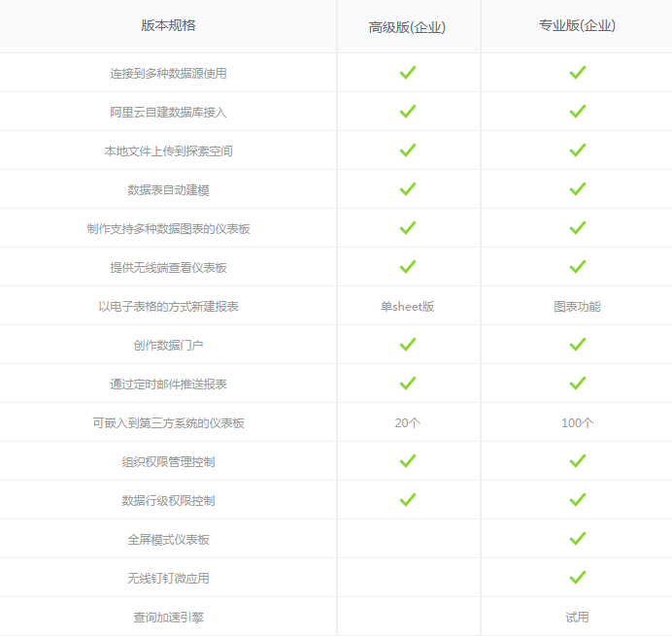This screenshot has width=672, height=636.
Task: Click 专业版 checkmark for 制作支持多种数据图表的仪表板
Action: point(577,227)
